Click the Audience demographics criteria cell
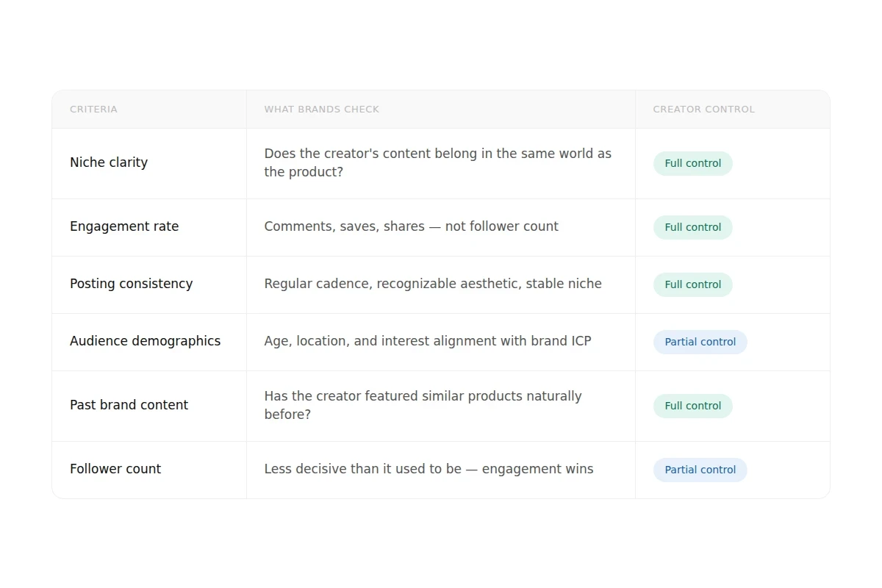 click(x=145, y=341)
